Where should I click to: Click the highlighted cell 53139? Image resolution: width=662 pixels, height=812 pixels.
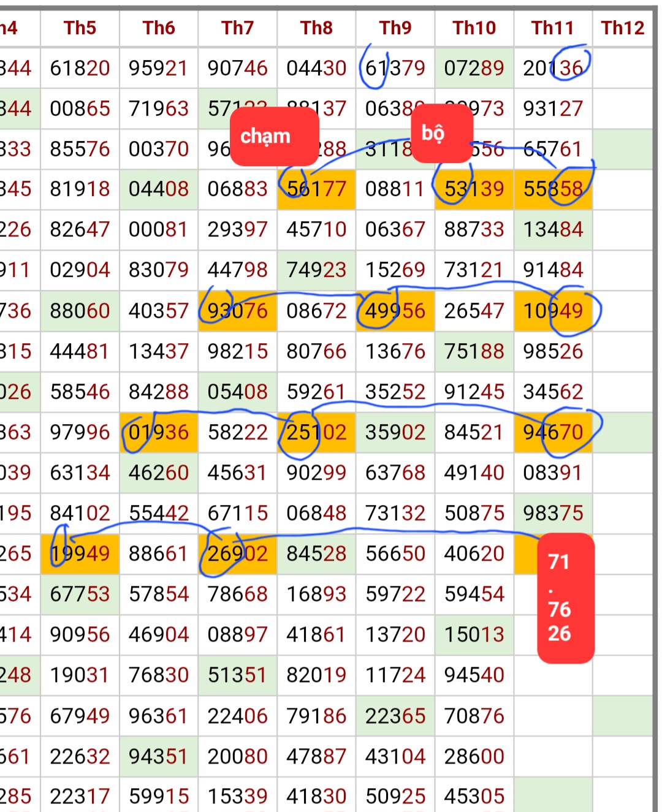(x=474, y=189)
